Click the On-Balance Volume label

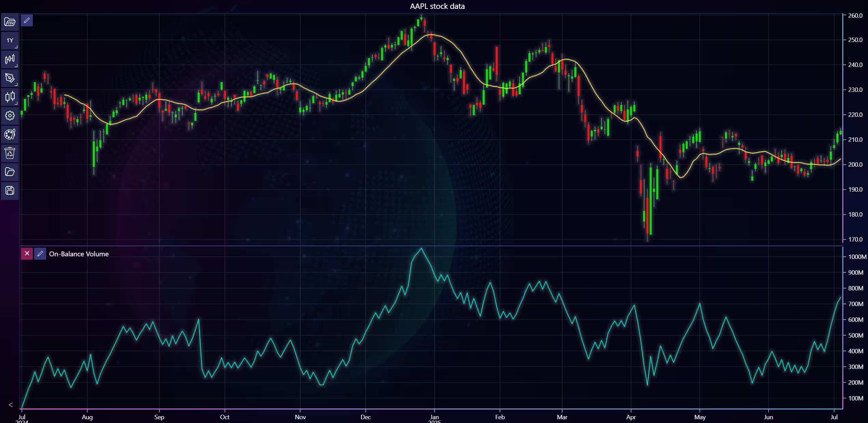click(79, 254)
